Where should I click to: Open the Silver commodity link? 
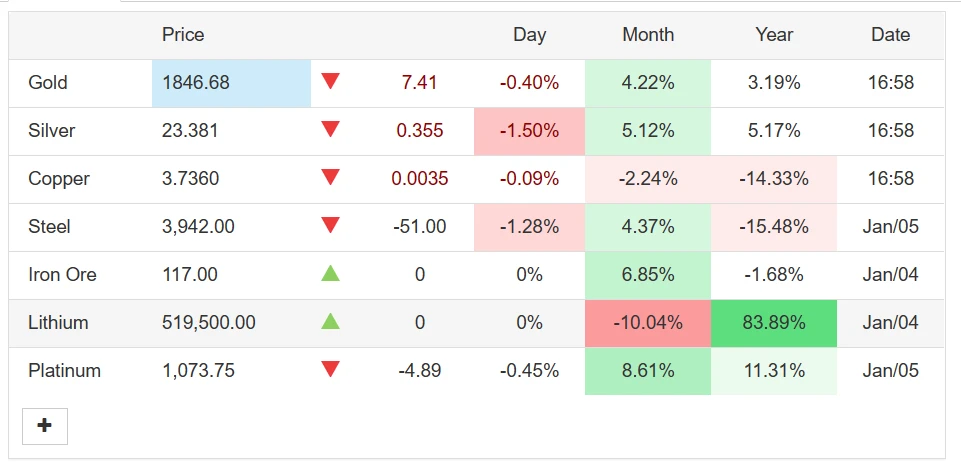[51, 130]
